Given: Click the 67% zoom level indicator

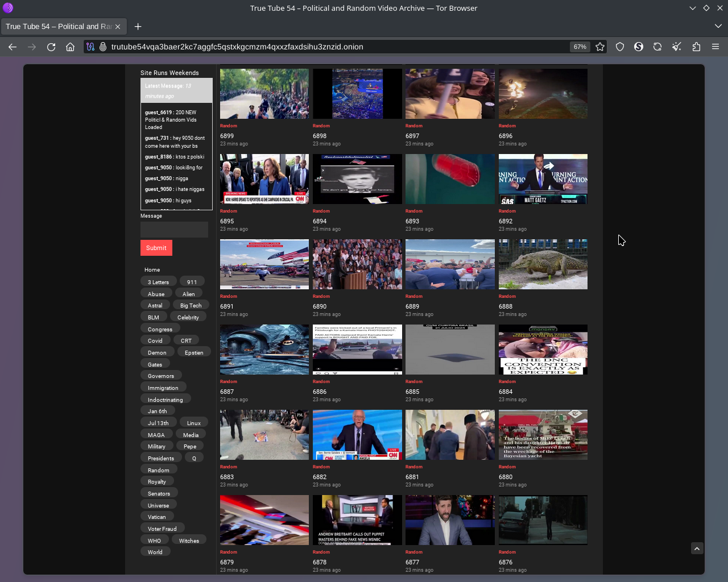Looking at the screenshot, I should tap(580, 47).
